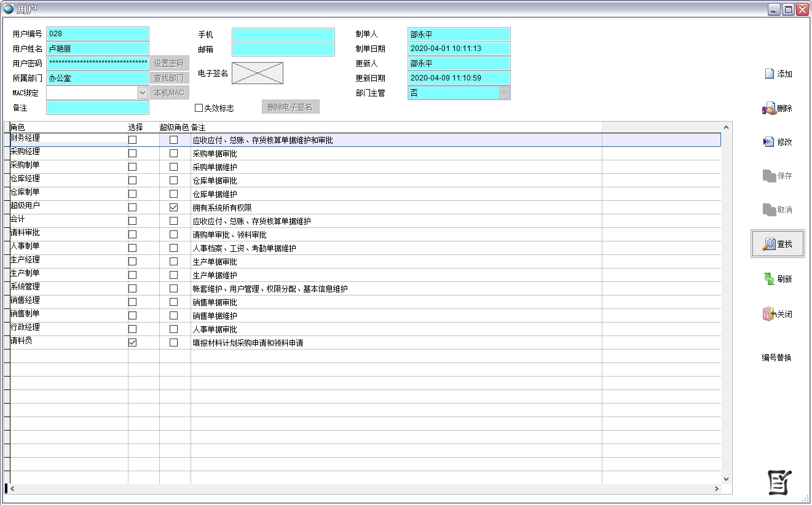
Task: Click the 查找 (Find) magnifier icon
Action: [769, 245]
